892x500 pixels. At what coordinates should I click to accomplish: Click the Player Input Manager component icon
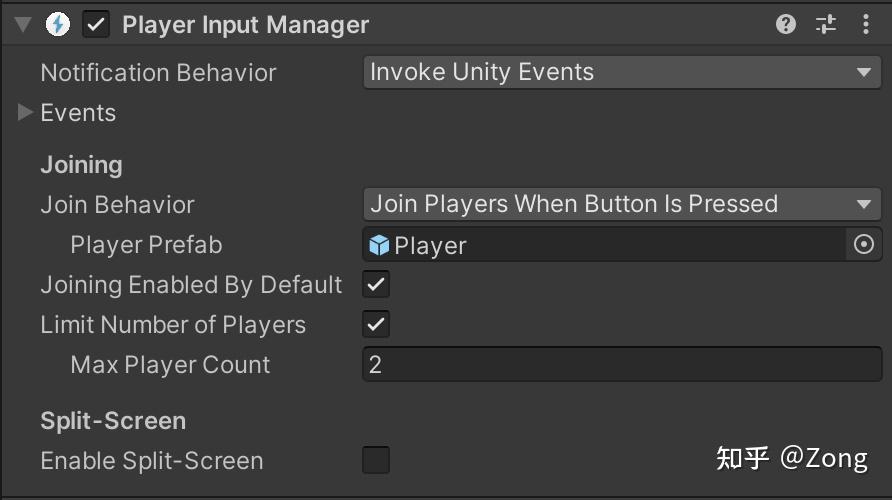click(x=58, y=25)
